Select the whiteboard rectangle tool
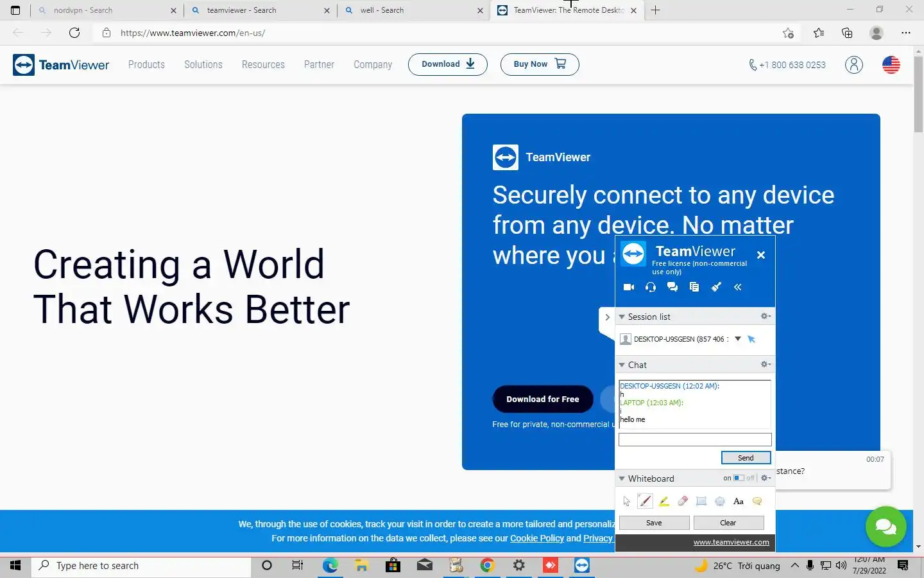924x578 pixels. 701,501
